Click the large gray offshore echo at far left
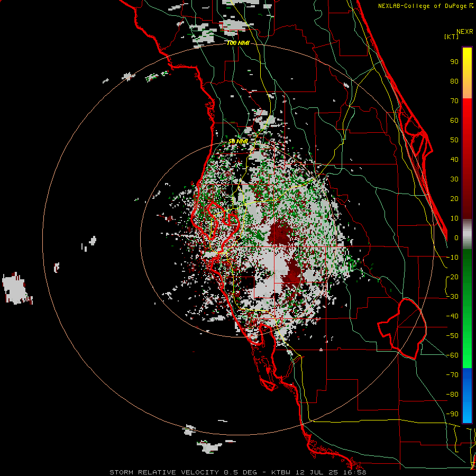Viewport: 476px width, 476px height. [x=15, y=288]
